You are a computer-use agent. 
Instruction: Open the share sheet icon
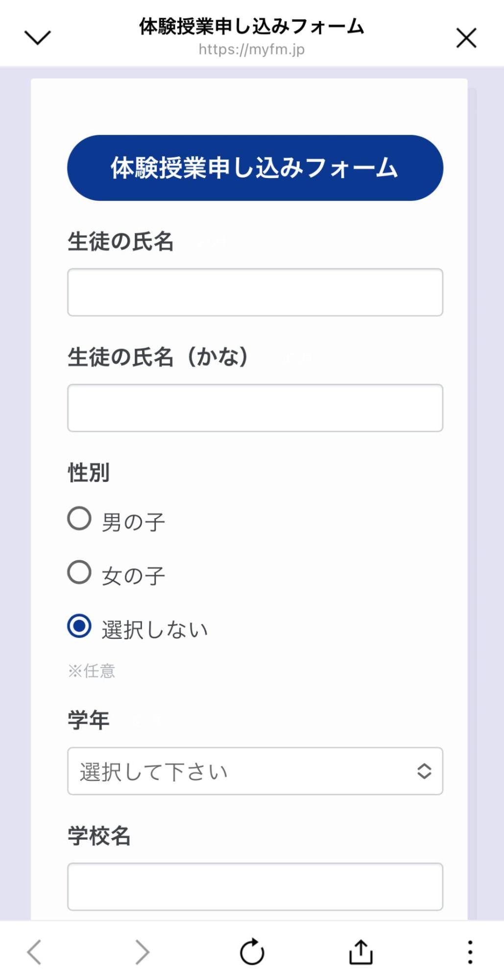(x=361, y=952)
